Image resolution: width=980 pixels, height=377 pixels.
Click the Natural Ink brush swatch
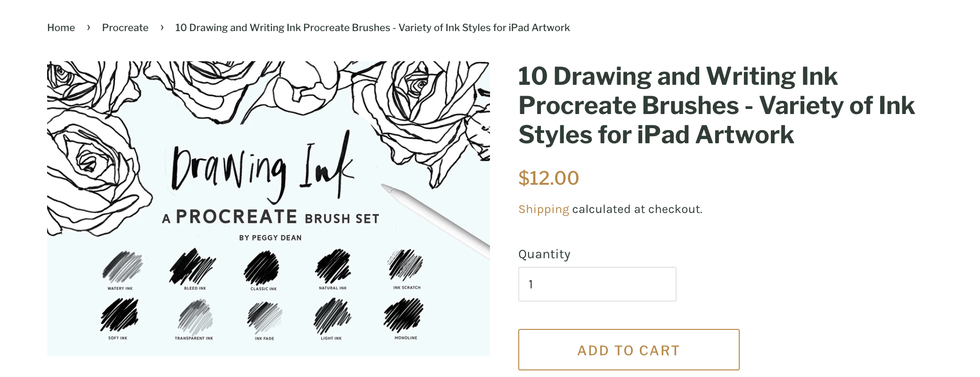[x=333, y=266]
